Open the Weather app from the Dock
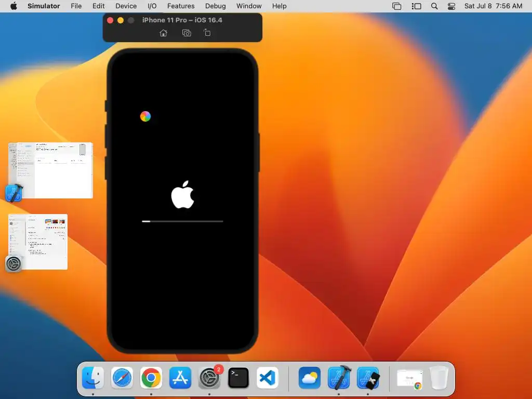This screenshot has height=399, width=532. pyautogui.click(x=310, y=378)
